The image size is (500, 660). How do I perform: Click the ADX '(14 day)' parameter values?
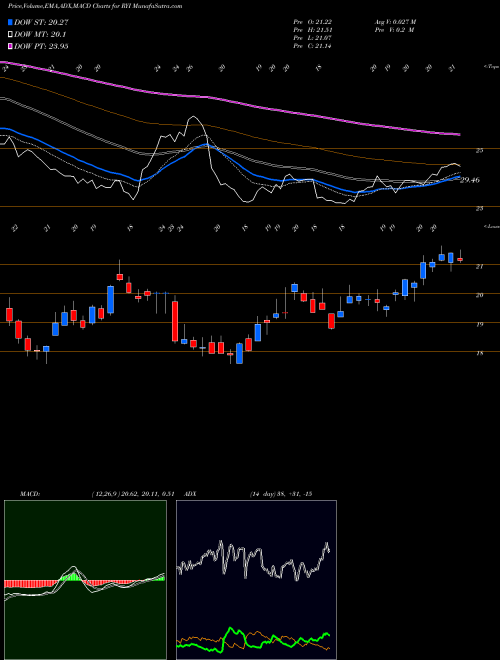[x=280, y=494]
